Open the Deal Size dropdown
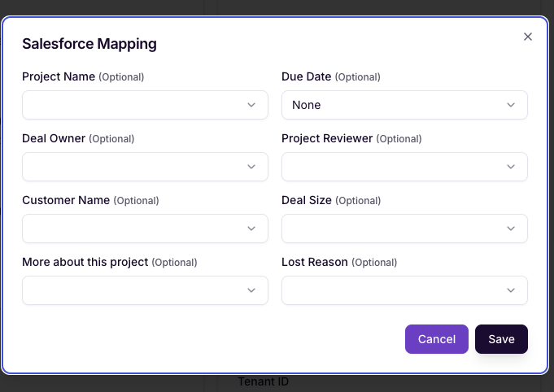 coord(404,229)
